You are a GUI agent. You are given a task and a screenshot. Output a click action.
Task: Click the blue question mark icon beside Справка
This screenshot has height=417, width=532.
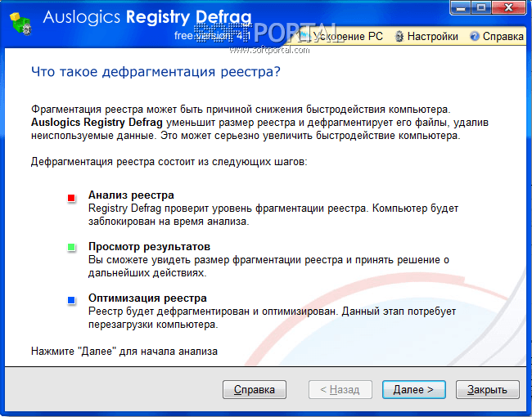pyautogui.click(x=475, y=36)
